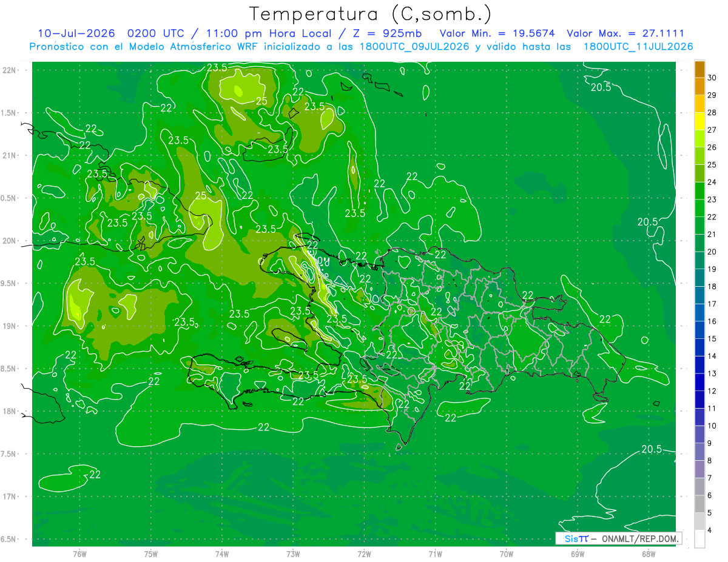Viewport: 728px width, 562px height.
Task: Select the '10-Jul-2026' date text
Action: point(78,33)
